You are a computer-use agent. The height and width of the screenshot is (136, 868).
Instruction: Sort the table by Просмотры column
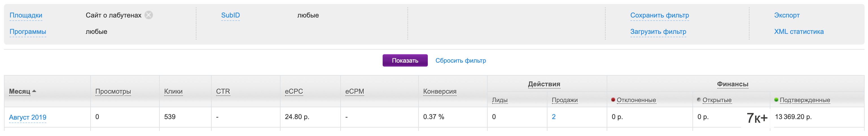pos(113,92)
